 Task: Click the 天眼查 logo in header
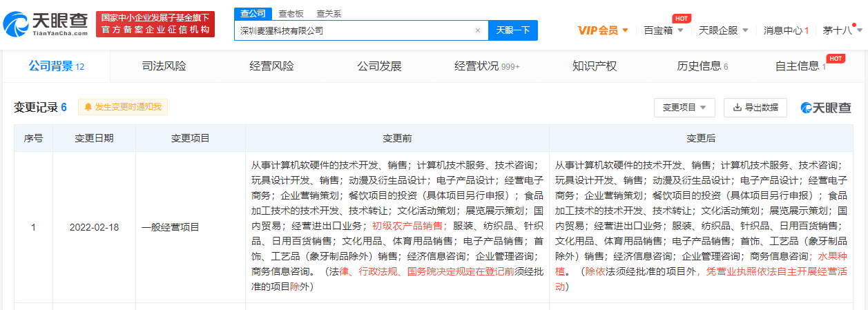46,25
